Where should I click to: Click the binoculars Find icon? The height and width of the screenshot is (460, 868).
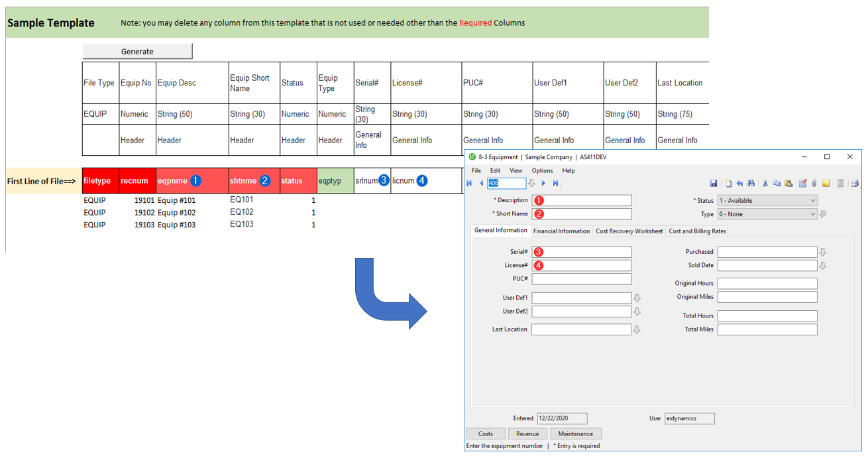(751, 184)
